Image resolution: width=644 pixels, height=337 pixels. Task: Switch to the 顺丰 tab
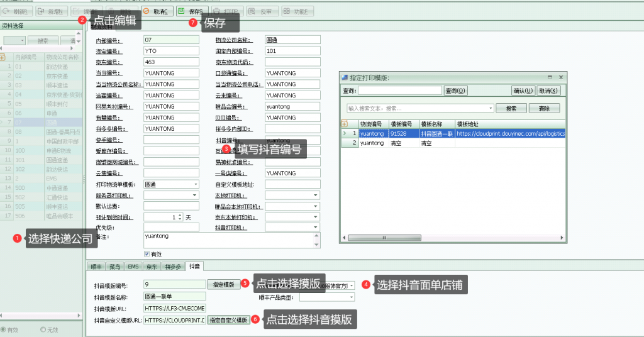point(96,267)
